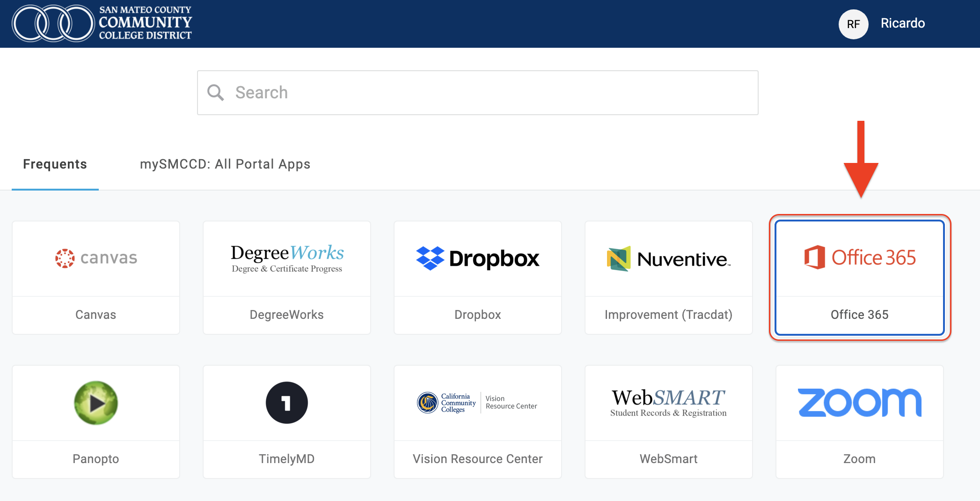Click the San Mateo County district logo

click(102, 23)
